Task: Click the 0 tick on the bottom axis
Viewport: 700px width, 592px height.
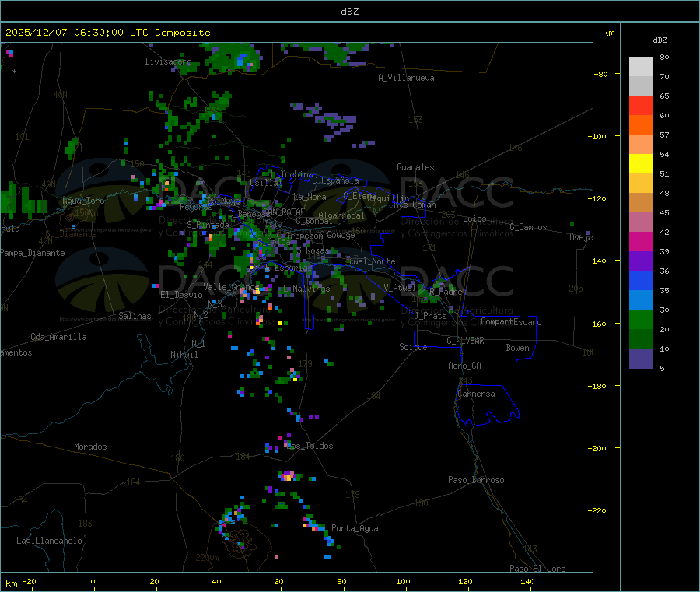Action: tap(93, 581)
